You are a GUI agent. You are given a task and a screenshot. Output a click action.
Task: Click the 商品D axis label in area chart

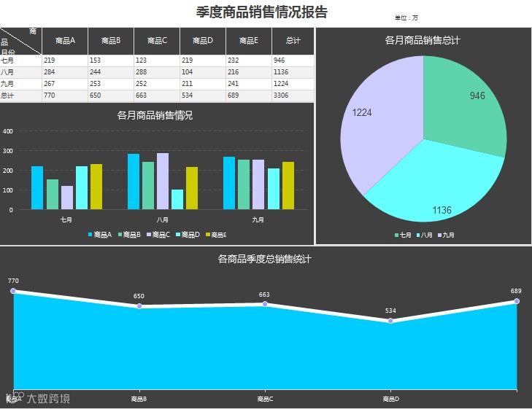point(391,400)
